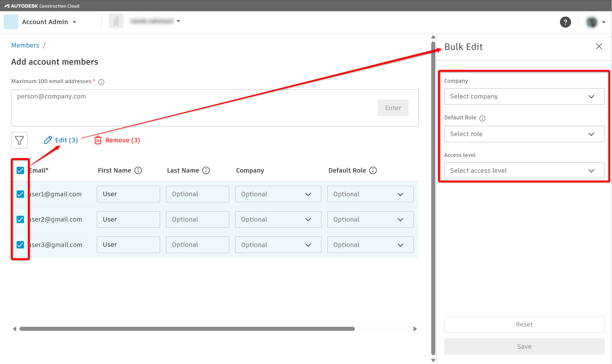Click the help question mark icon

point(565,22)
